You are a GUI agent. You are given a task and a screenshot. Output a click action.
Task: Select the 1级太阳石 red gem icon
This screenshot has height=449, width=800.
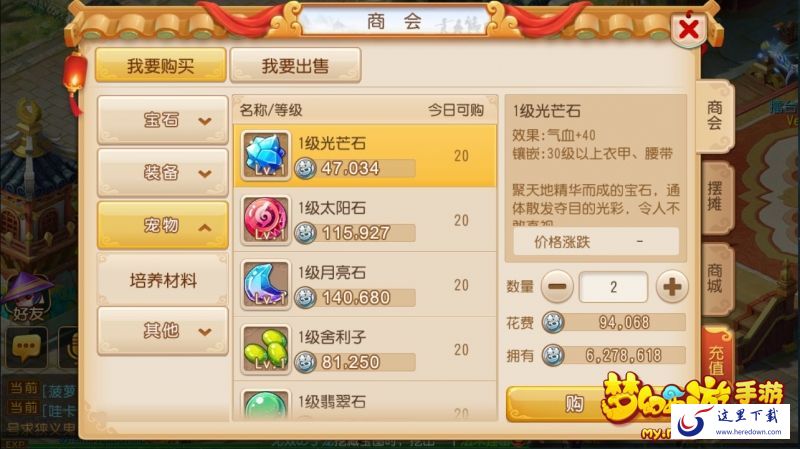266,220
